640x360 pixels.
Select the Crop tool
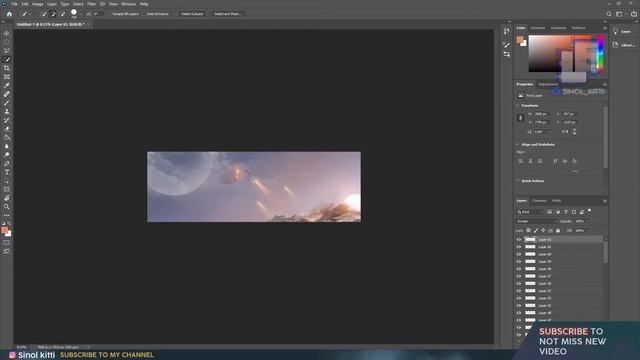tap(7, 68)
